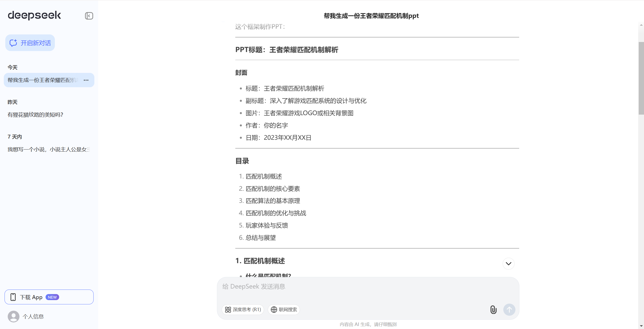The image size is (644, 329).
Task: Click bullet 日期：2023年XX月XX日
Action: [x=279, y=138]
